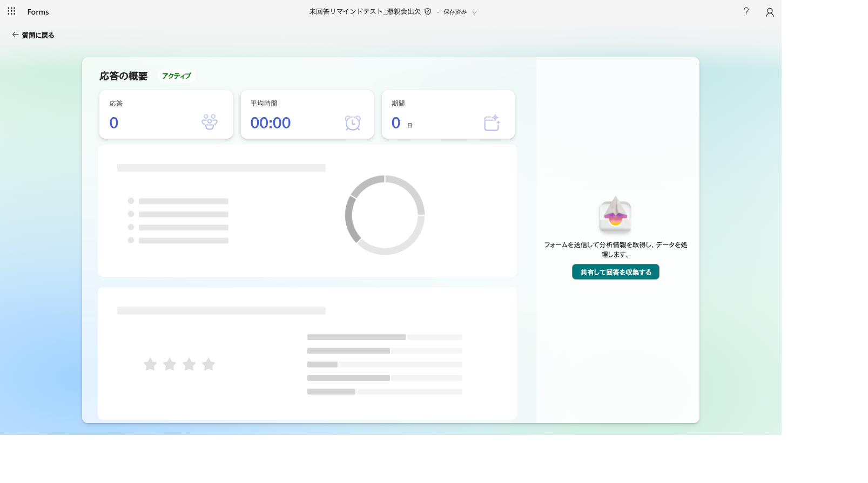Click the 応答の概要 heading
Screen dimensions: 868x483
[x=124, y=76]
